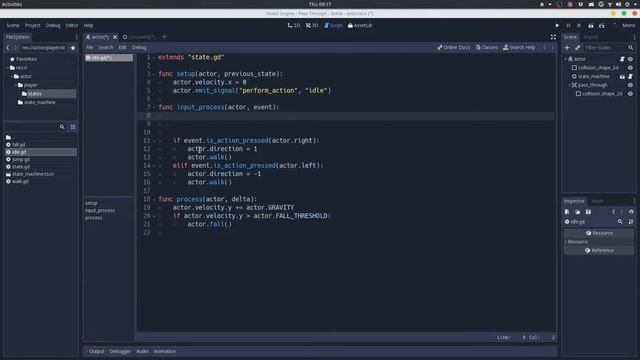Click the Play current scene icon
The height and width of the screenshot is (360, 640).
point(591,25)
